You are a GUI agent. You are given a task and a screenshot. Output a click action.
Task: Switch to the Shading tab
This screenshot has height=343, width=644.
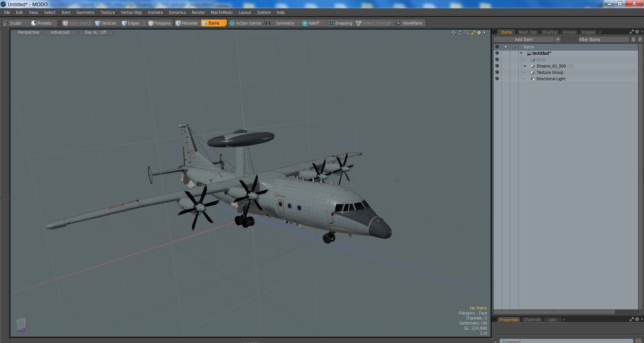[549, 32]
